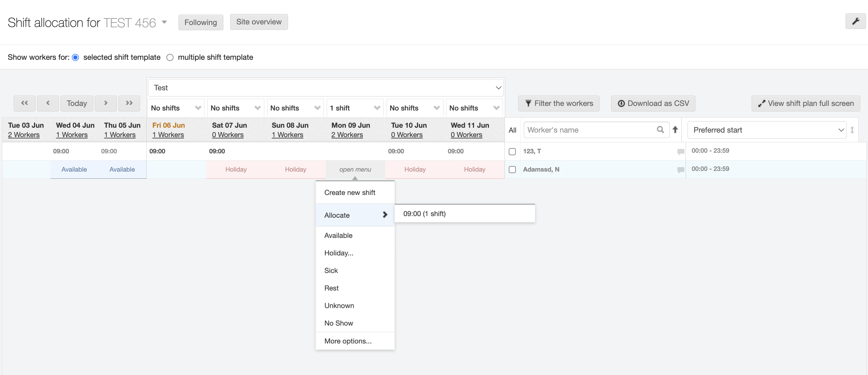Click the wrench settings icon
The height and width of the screenshot is (375, 868).
pyautogui.click(x=855, y=21)
